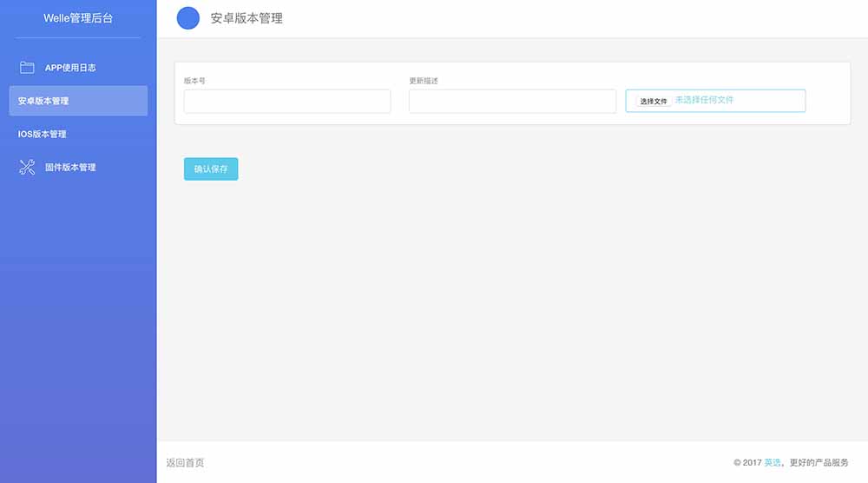Click the 未选择任何文件 file status text
868x483 pixels.
pyautogui.click(x=704, y=101)
